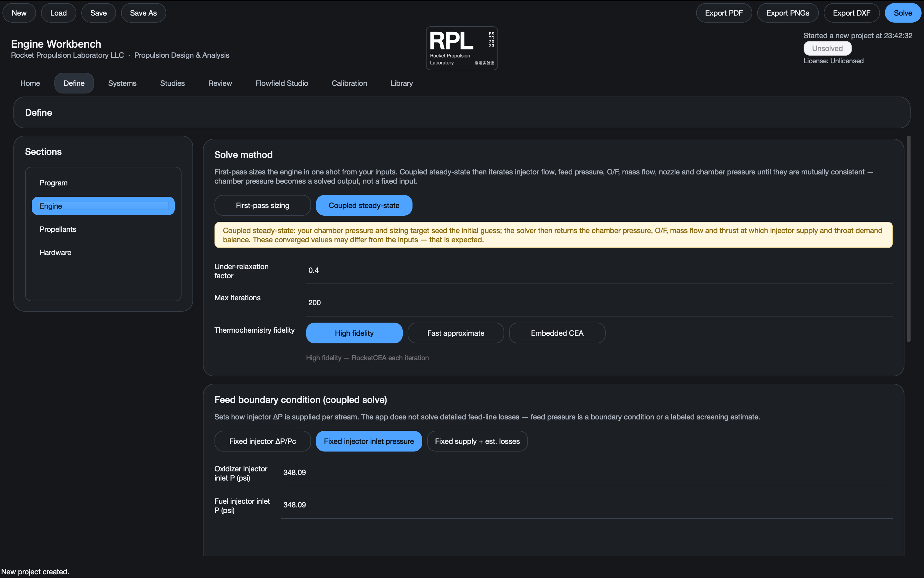This screenshot has width=924, height=578.
Task: Open the Library tab
Action: [x=402, y=83]
